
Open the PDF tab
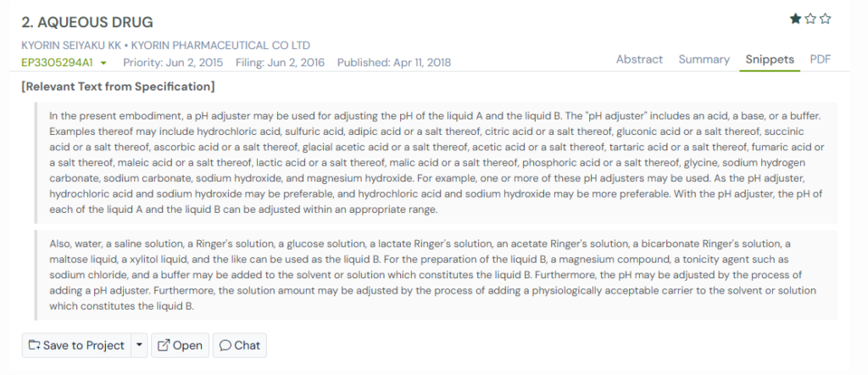coord(821,59)
